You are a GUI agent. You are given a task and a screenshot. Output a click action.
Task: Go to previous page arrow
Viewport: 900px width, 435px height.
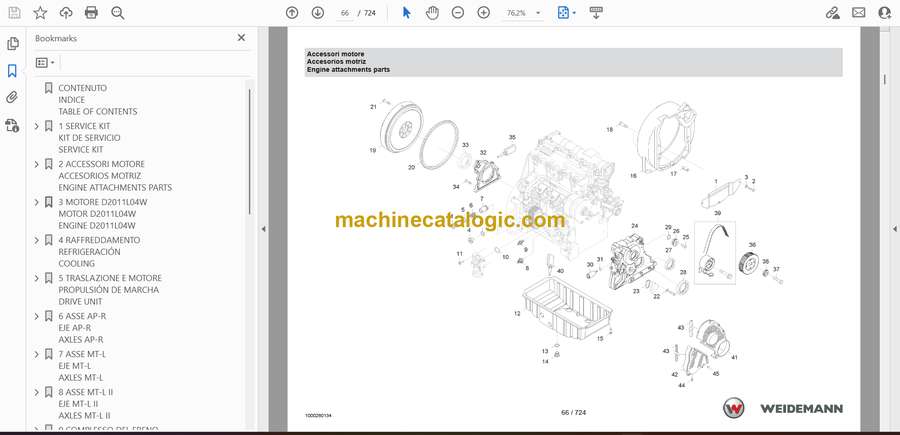(x=292, y=13)
